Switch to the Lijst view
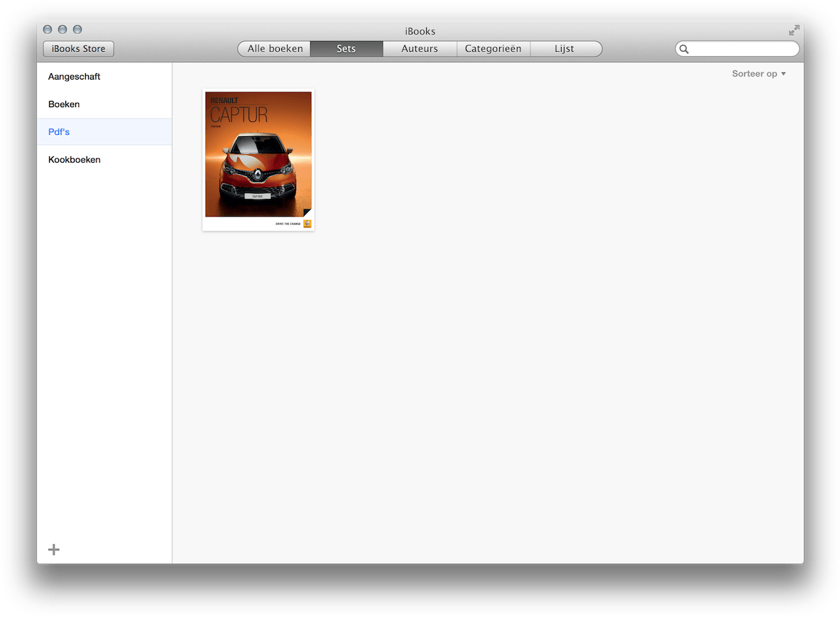 pyautogui.click(x=566, y=48)
